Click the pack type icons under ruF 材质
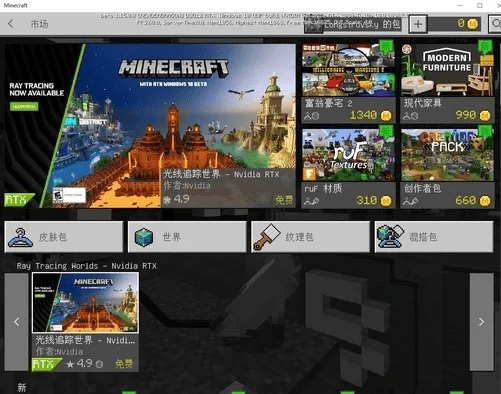 [312, 201]
